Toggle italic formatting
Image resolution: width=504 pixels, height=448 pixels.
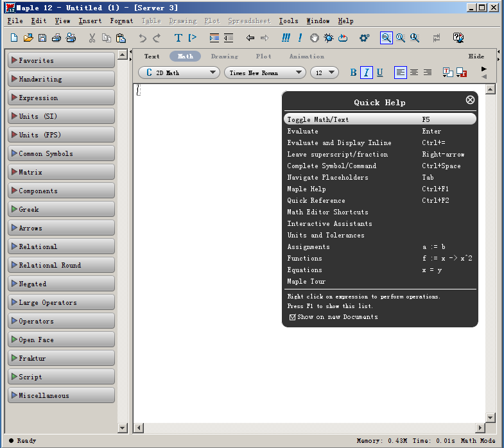coord(367,73)
